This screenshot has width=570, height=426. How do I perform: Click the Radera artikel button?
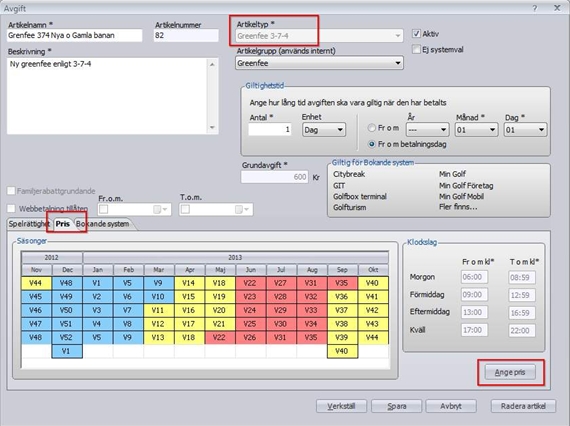523,406
